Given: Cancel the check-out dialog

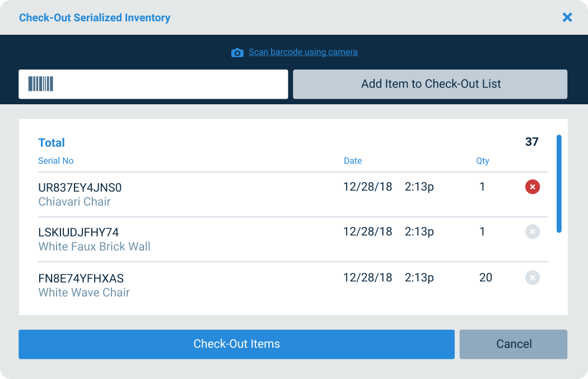Looking at the screenshot, I should [x=514, y=344].
